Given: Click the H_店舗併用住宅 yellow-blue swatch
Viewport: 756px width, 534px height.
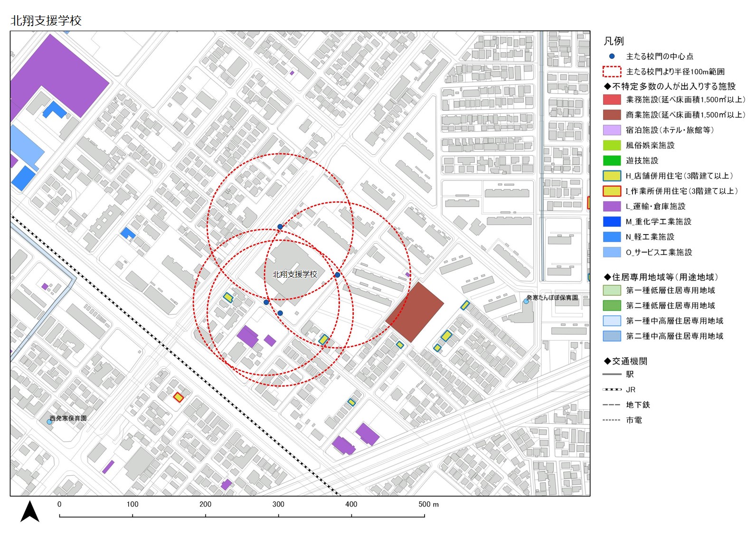Looking at the screenshot, I should pos(612,176).
